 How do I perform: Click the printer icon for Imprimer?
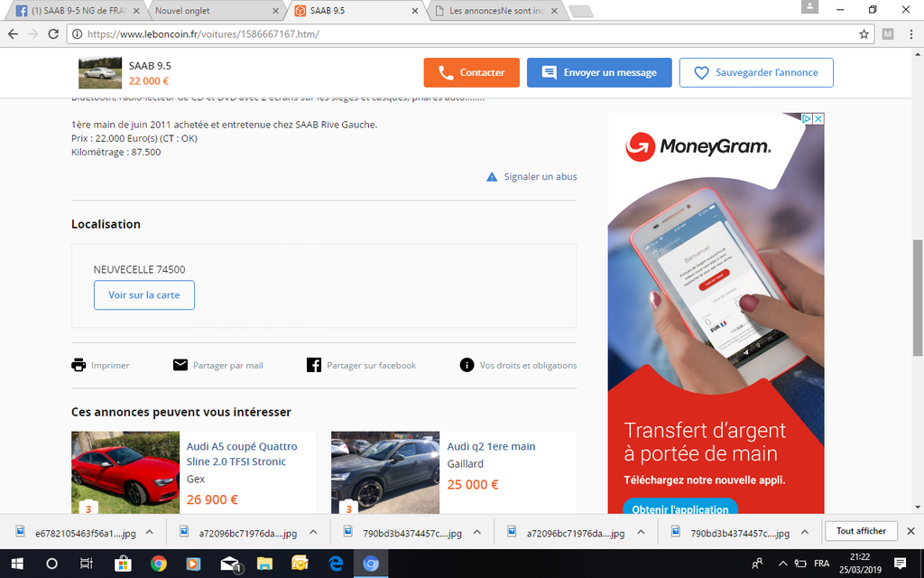click(x=79, y=365)
